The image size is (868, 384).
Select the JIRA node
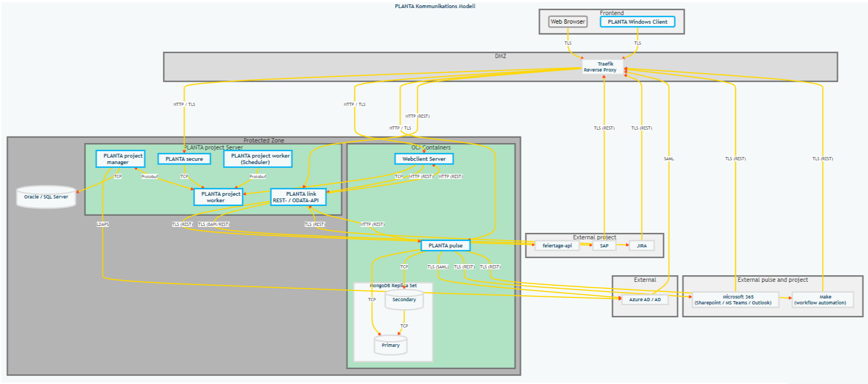(642, 246)
